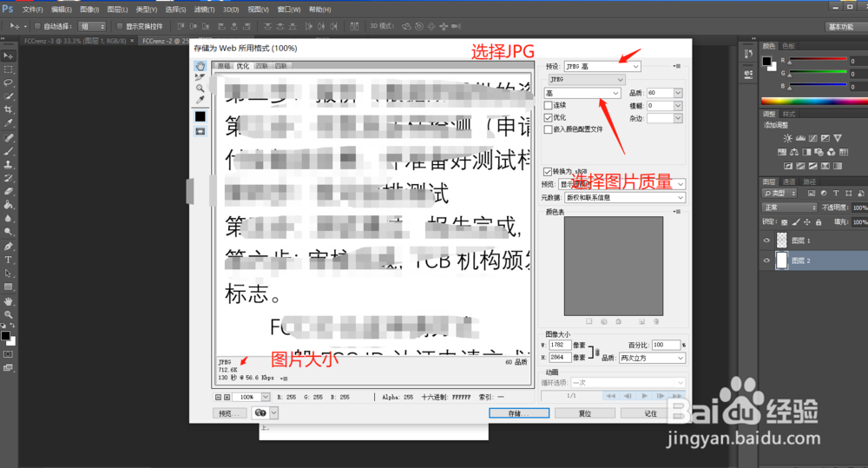This screenshot has width=868, height=468.
Task: Toggle 嵌入颜色配置文件 checkbox
Action: pyautogui.click(x=548, y=129)
